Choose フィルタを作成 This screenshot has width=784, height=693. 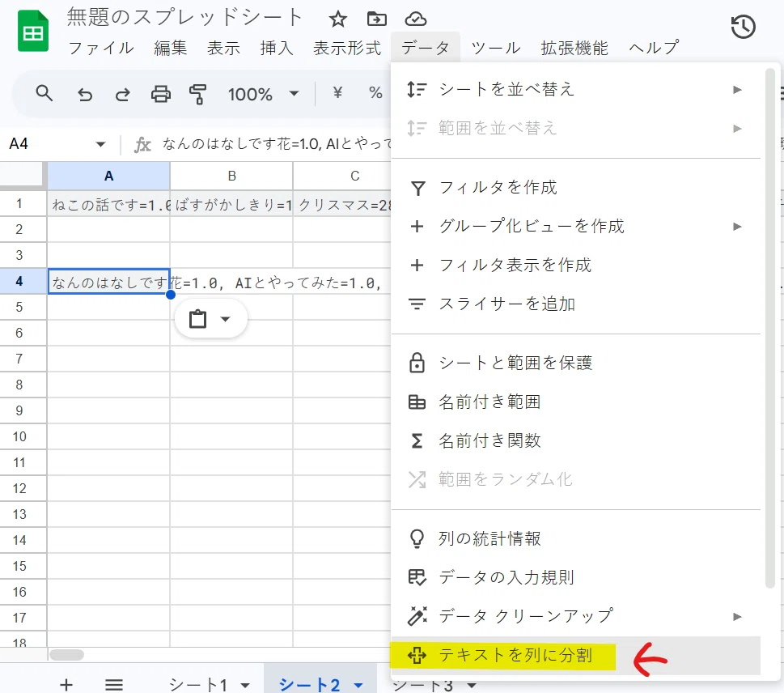[x=575, y=187]
